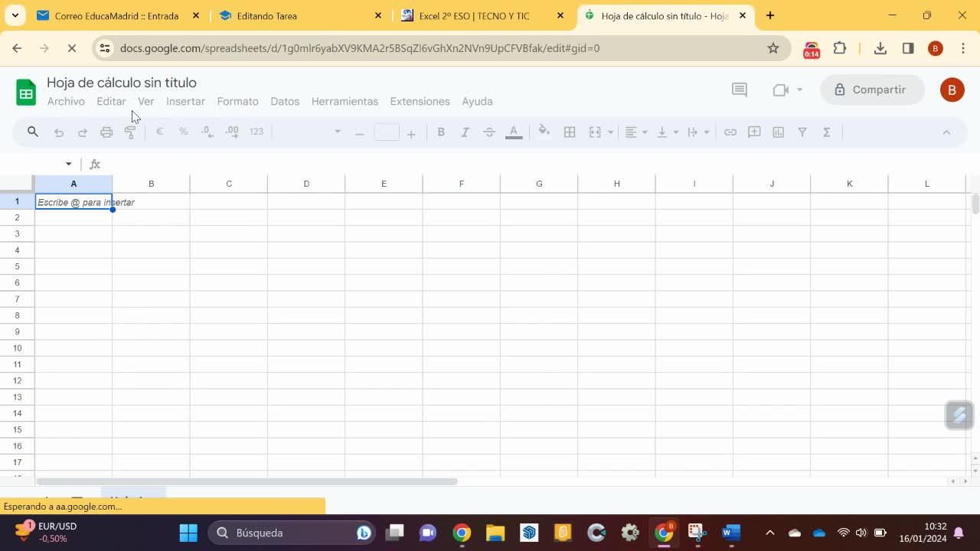Toggle strikethrough formatting
The width and height of the screenshot is (980, 551).
coord(489,132)
